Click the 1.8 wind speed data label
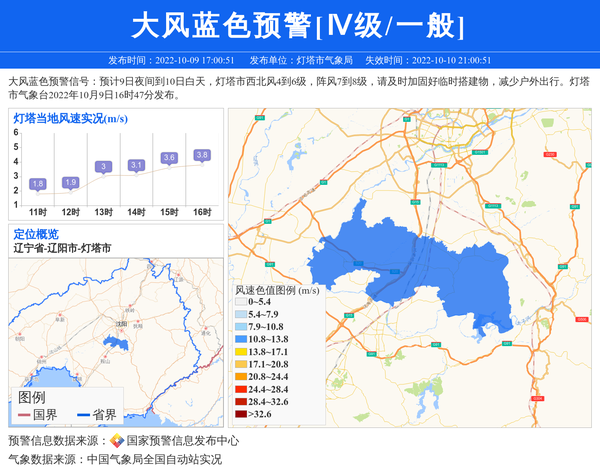The image size is (600, 471). point(38,184)
